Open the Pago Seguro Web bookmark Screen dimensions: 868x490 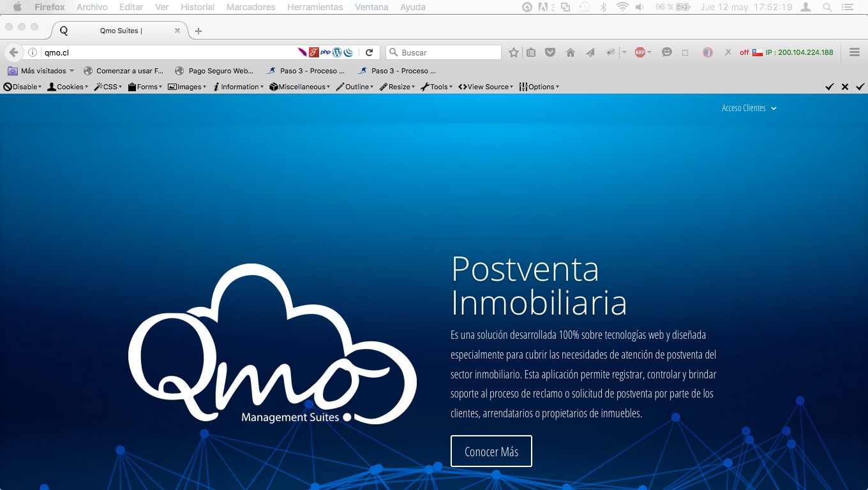[214, 71]
